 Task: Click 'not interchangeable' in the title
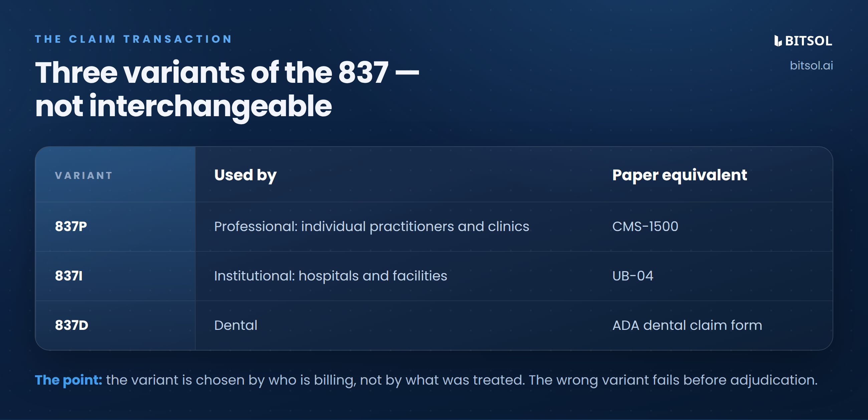[183, 107]
